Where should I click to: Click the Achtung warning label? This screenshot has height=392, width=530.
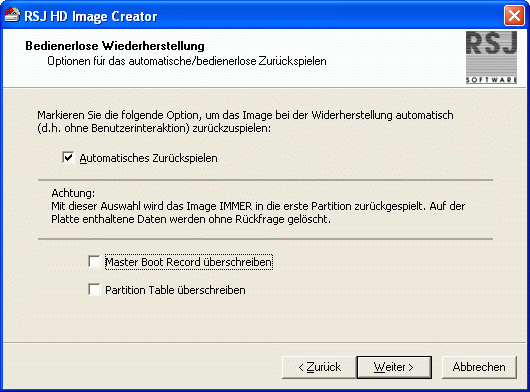point(73,193)
